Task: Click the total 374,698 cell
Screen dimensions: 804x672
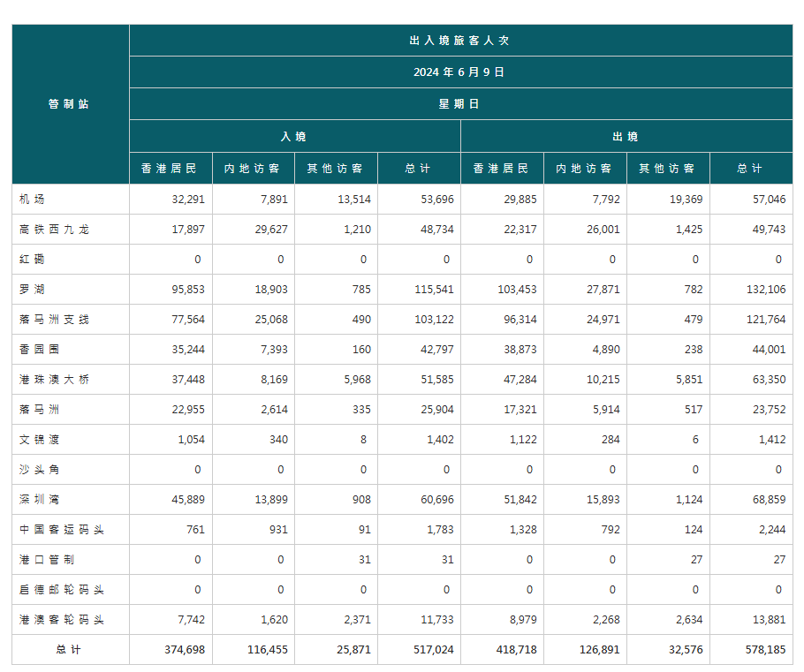Action: point(171,650)
